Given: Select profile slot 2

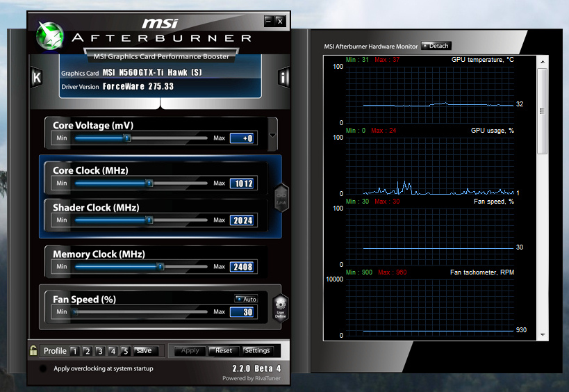Looking at the screenshot, I should [x=87, y=351].
